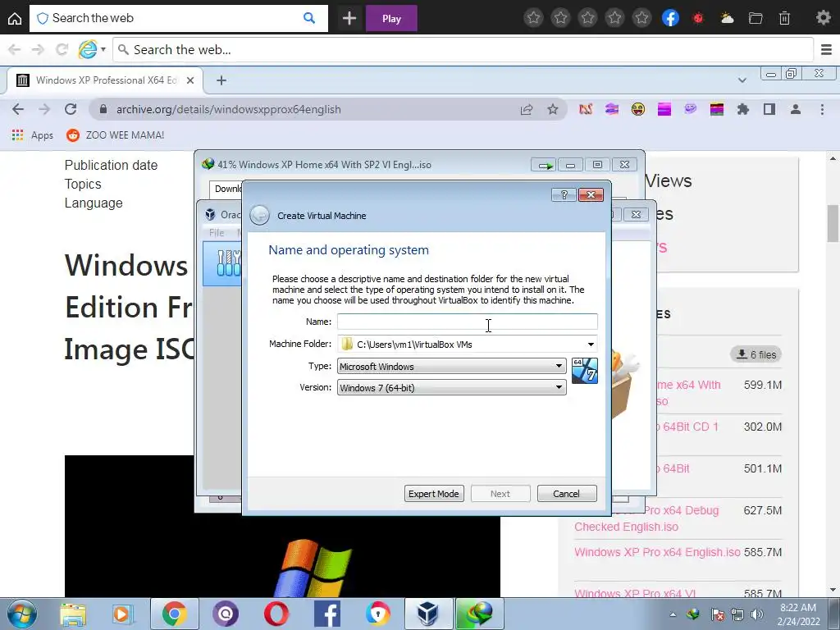Bookmark this page with the star icon
Screen dimensions: 840x630
[553, 109]
